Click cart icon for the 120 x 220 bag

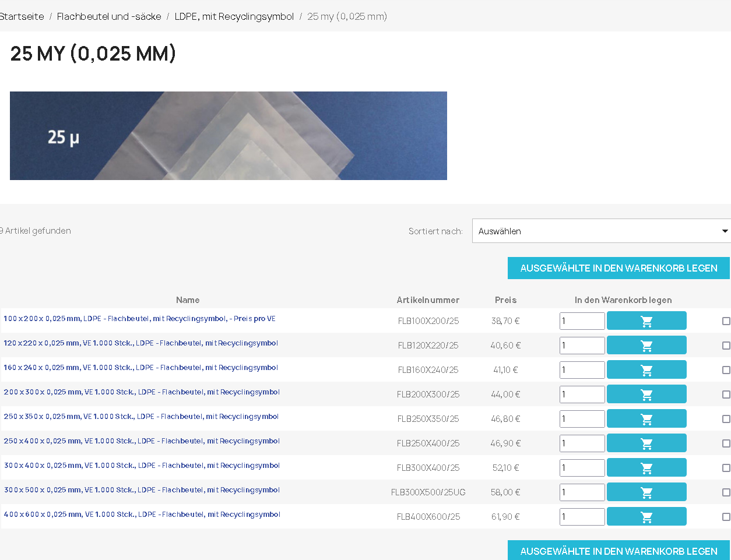646,346
